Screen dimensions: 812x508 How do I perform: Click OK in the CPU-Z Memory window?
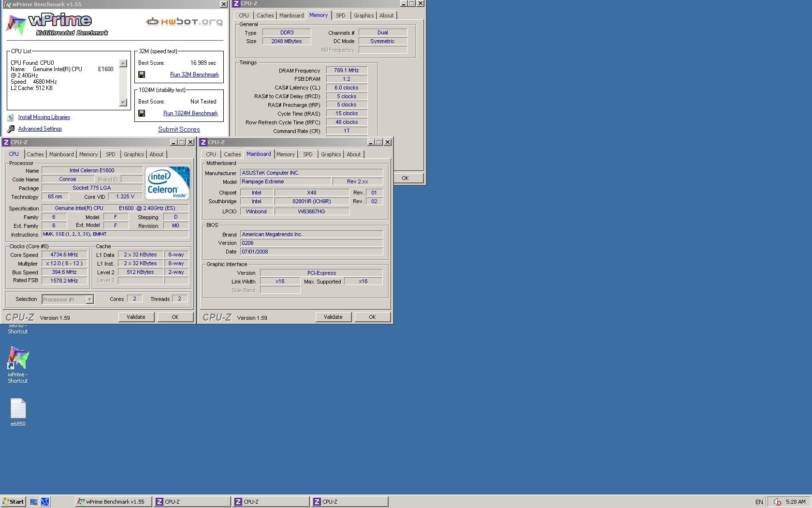tap(405, 178)
